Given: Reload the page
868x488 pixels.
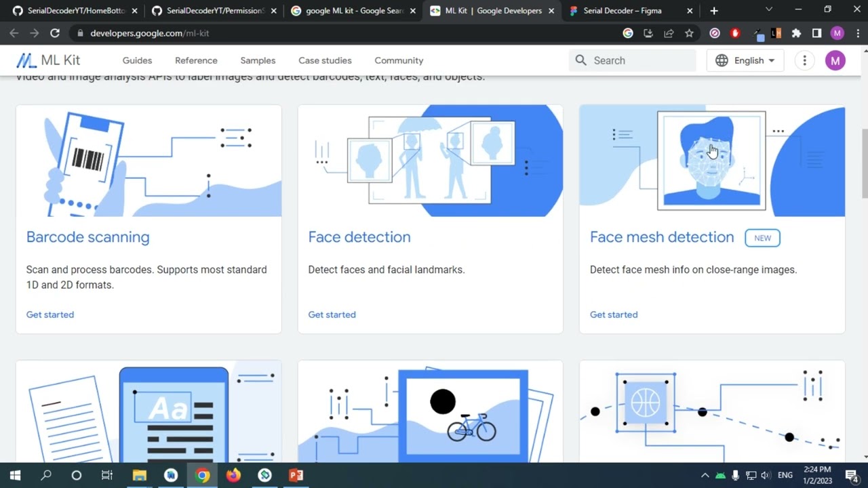Looking at the screenshot, I should (x=55, y=33).
